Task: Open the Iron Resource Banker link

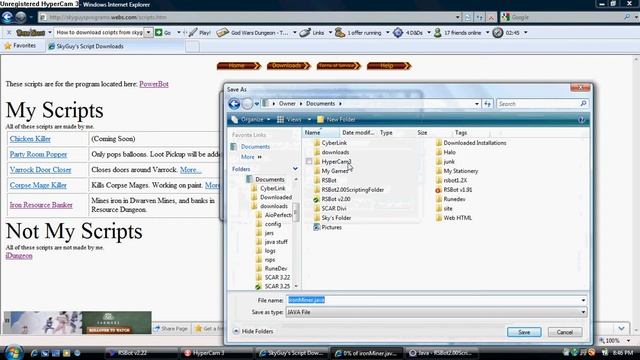Action: pyautogui.click(x=41, y=205)
